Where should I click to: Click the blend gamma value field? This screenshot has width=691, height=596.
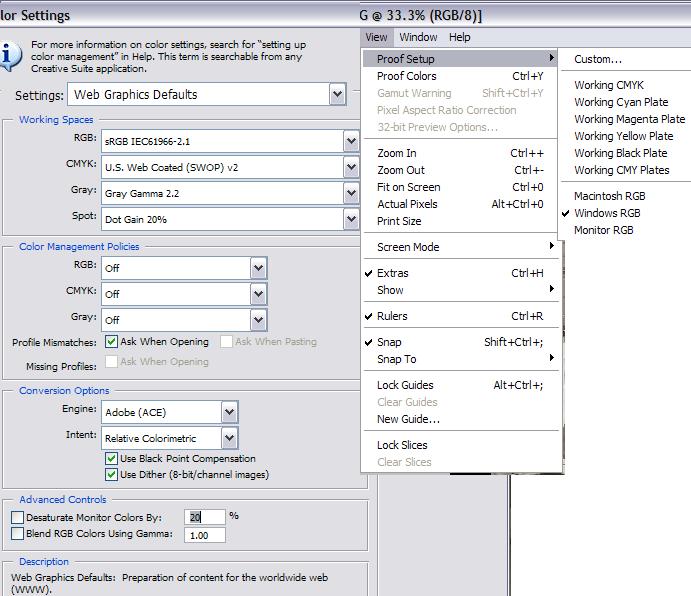click(x=205, y=535)
